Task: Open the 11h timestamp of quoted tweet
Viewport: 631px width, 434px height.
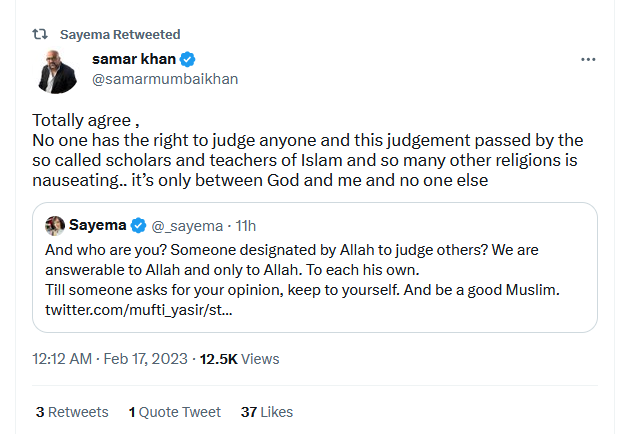Action: click(246, 223)
